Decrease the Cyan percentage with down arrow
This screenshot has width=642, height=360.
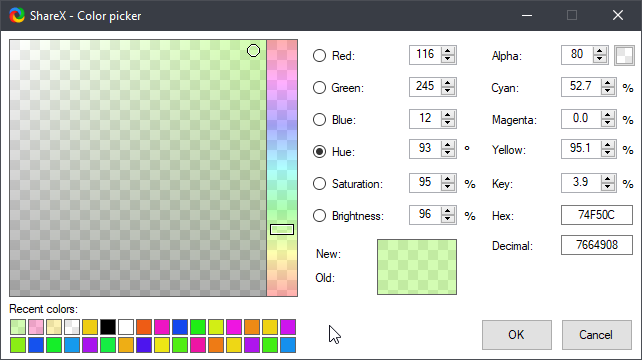pos(608,91)
